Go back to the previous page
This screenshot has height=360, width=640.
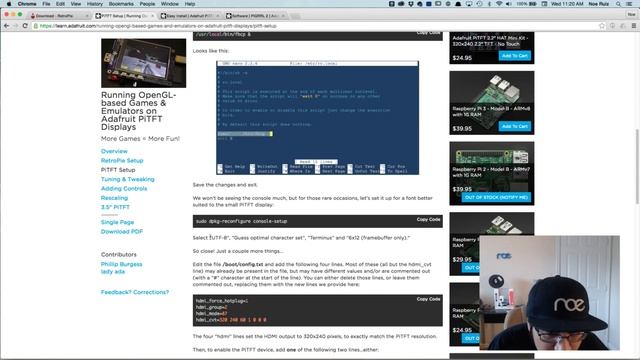tap(6, 26)
